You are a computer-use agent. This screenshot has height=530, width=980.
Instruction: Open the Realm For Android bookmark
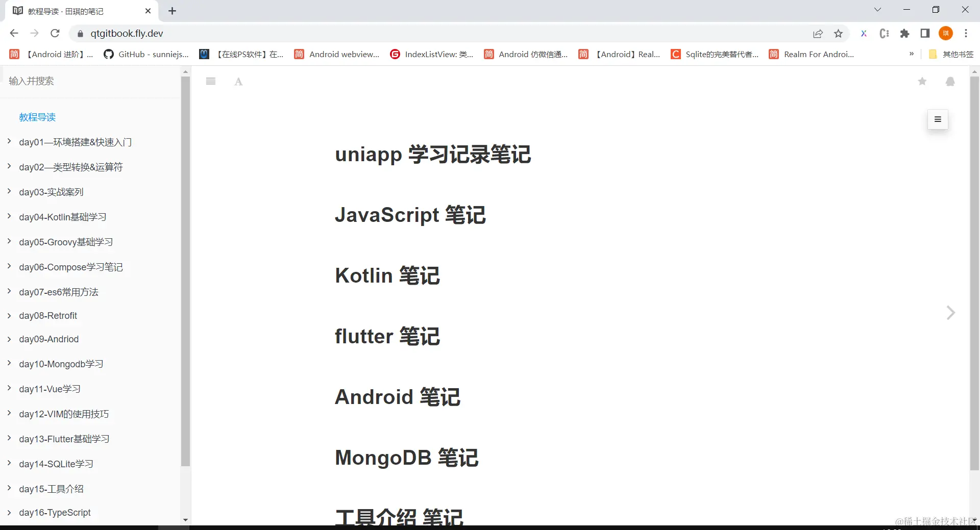click(812, 54)
